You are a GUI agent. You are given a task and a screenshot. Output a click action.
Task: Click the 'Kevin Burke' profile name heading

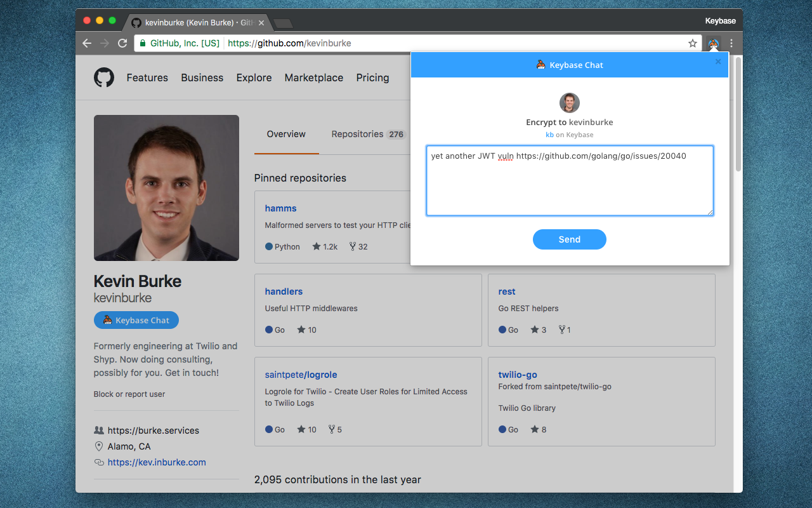click(x=138, y=281)
